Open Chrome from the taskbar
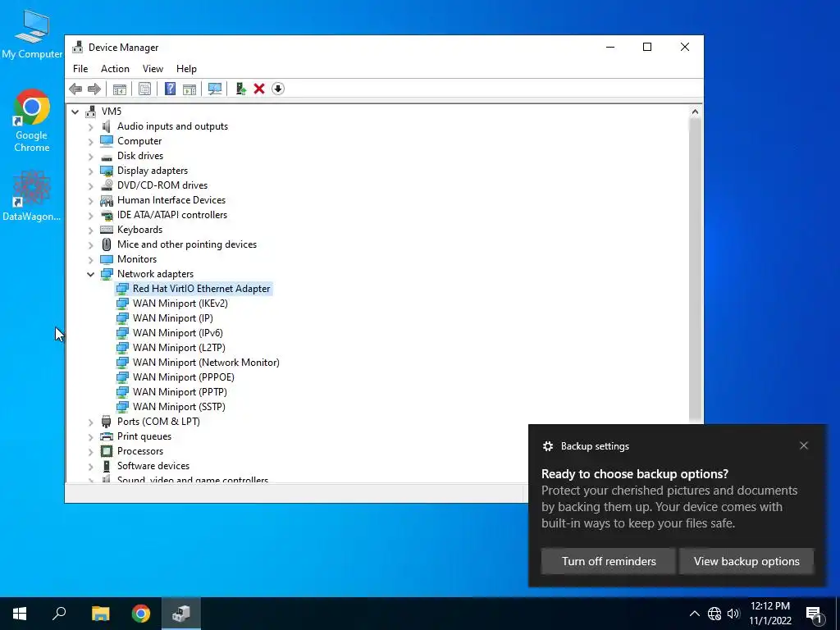This screenshot has width=840, height=630. [x=141, y=614]
